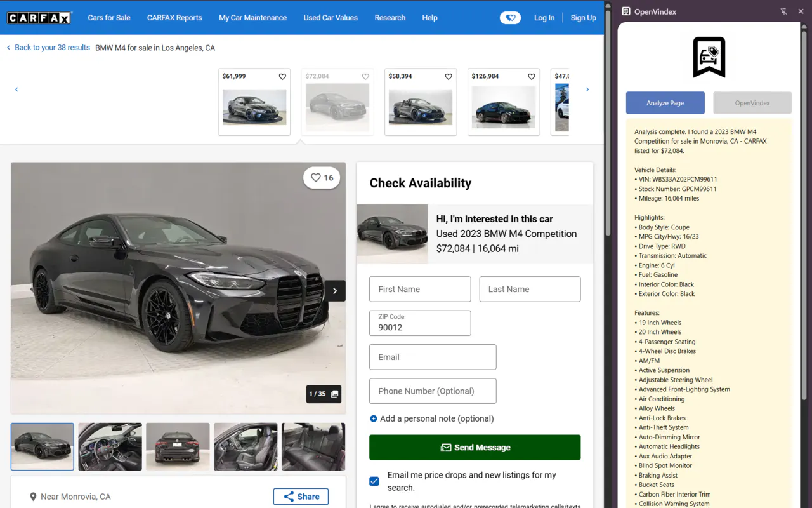Click 'Transmission: Automatic' text
The width and height of the screenshot is (812, 508).
[x=671, y=255]
